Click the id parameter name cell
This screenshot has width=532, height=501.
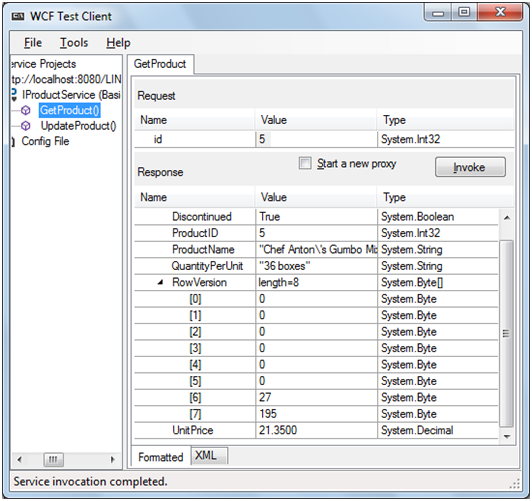(194, 139)
